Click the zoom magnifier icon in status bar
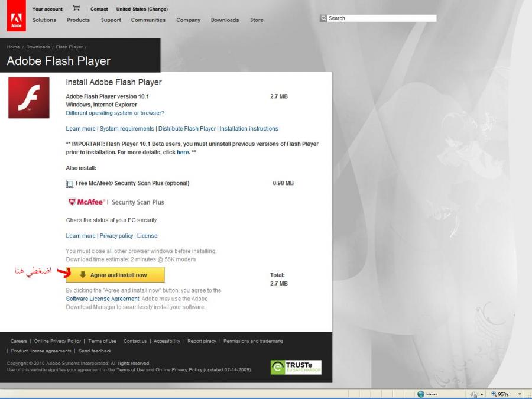532x399 pixels. click(x=493, y=394)
